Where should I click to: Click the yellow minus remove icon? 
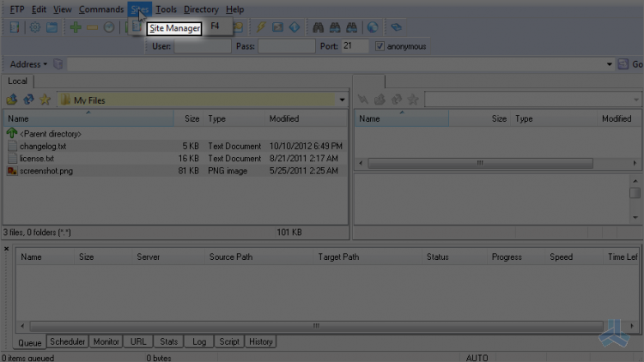(93, 27)
